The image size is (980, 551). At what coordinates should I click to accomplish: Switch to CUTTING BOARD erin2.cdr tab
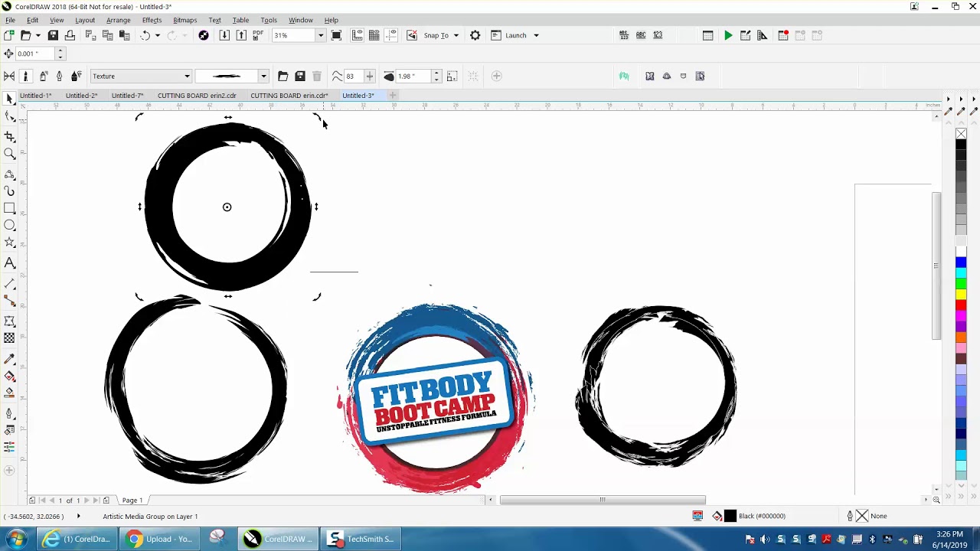pos(197,96)
